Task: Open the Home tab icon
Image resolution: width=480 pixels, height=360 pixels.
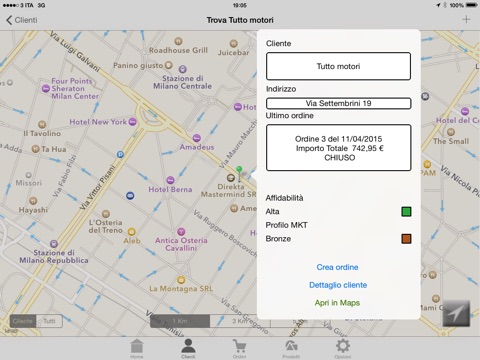Action: [137, 348]
